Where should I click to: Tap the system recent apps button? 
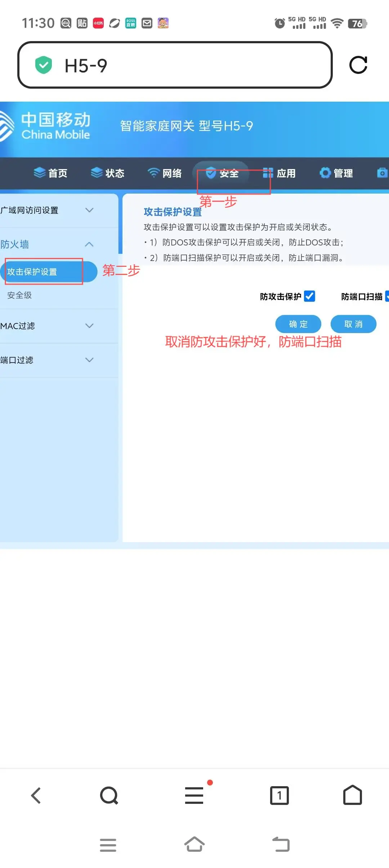(108, 845)
